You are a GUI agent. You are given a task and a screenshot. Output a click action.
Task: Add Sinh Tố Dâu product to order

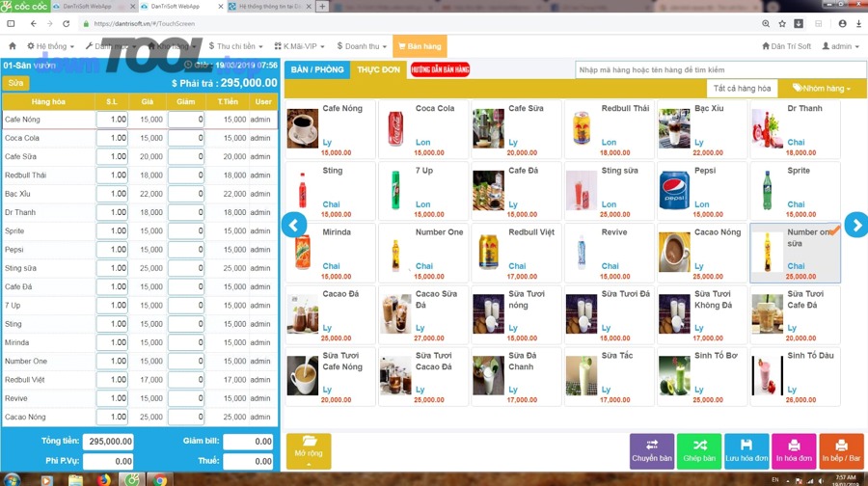click(796, 376)
